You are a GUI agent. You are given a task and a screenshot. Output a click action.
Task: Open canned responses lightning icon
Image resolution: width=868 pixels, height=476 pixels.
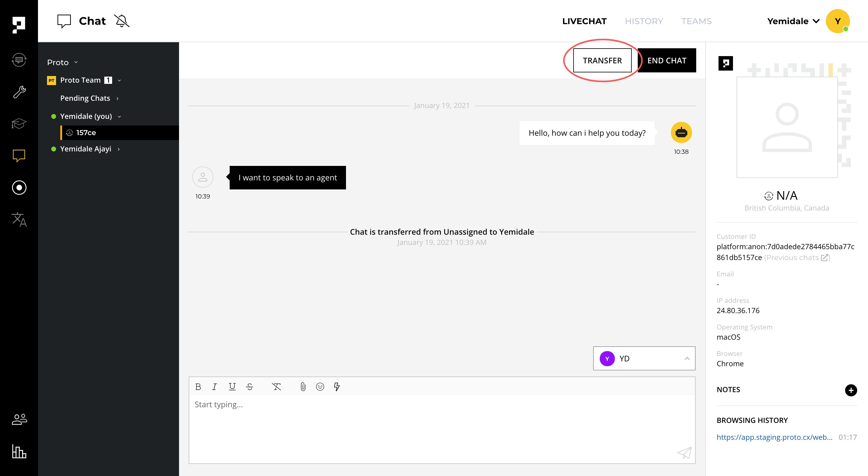click(x=337, y=387)
